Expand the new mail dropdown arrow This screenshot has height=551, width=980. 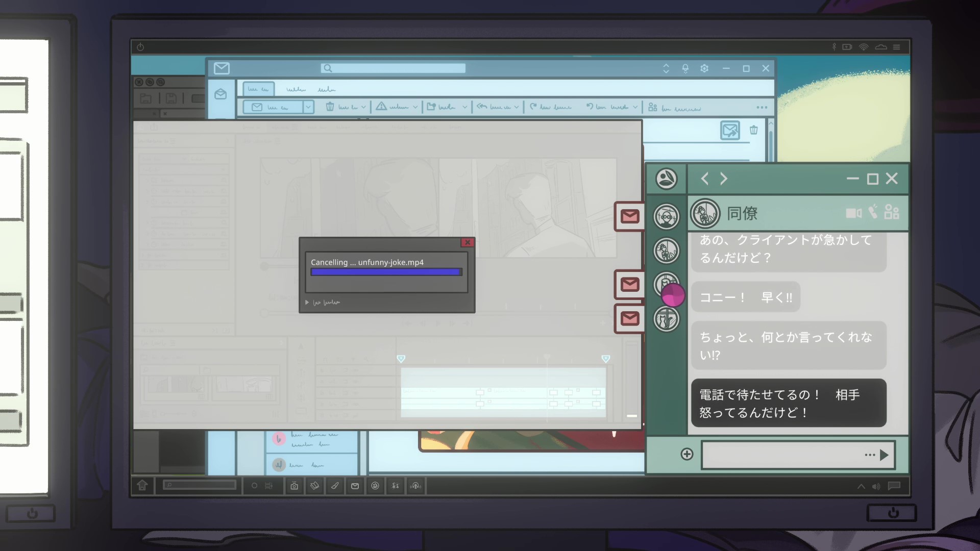308,107
